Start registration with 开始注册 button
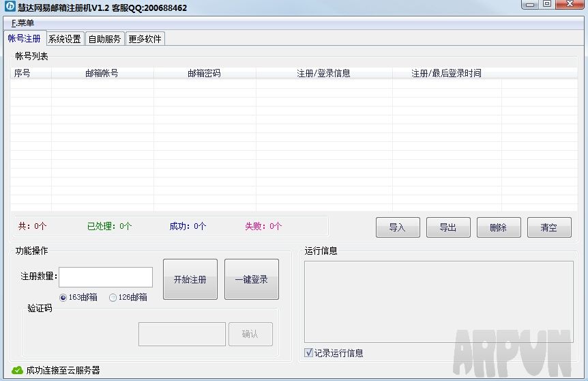 [x=190, y=279]
